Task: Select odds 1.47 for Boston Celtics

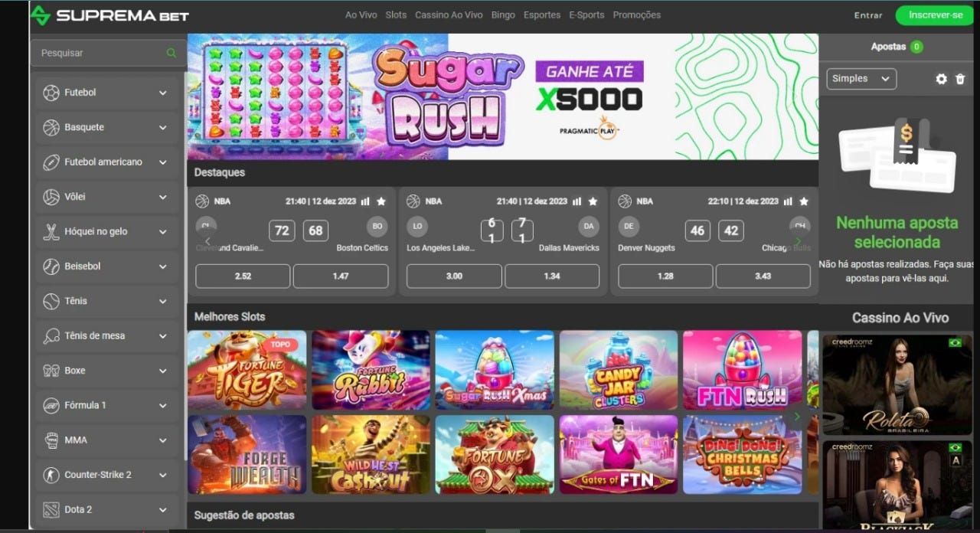Action: (341, 276)
